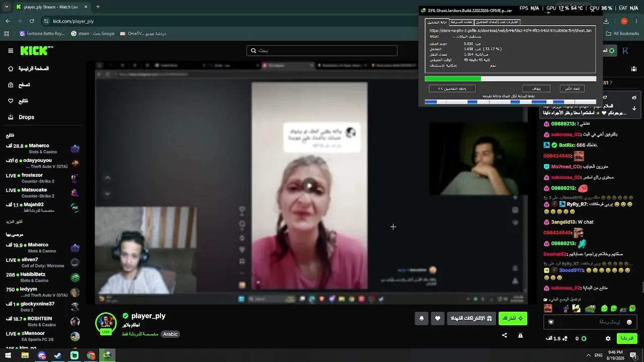Open the emoji picker in chat box
The height and width of the screenshot is (362, 644).
pos(629,322)
